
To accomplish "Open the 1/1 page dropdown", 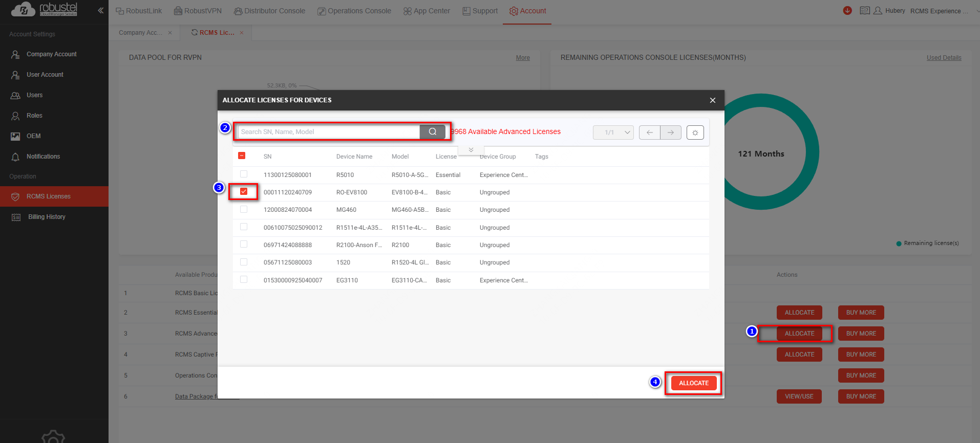I will click(x=613, y=132).
